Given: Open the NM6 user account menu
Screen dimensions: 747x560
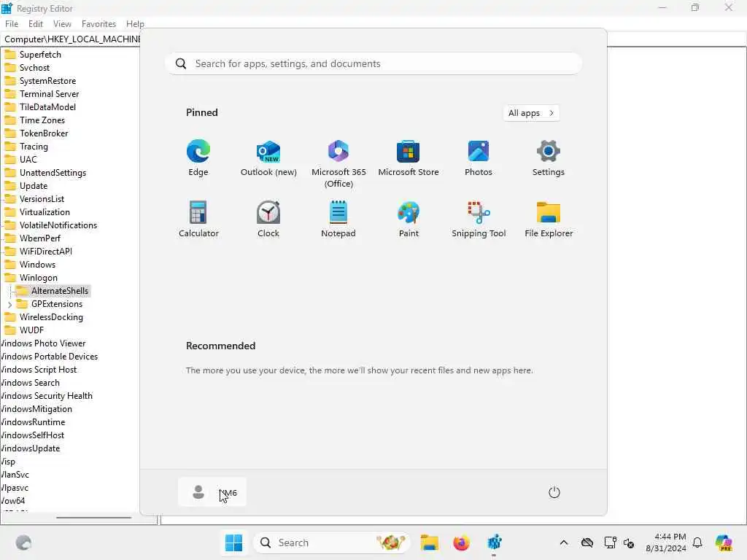Looking at the screenshot, I should click(212, 492).
